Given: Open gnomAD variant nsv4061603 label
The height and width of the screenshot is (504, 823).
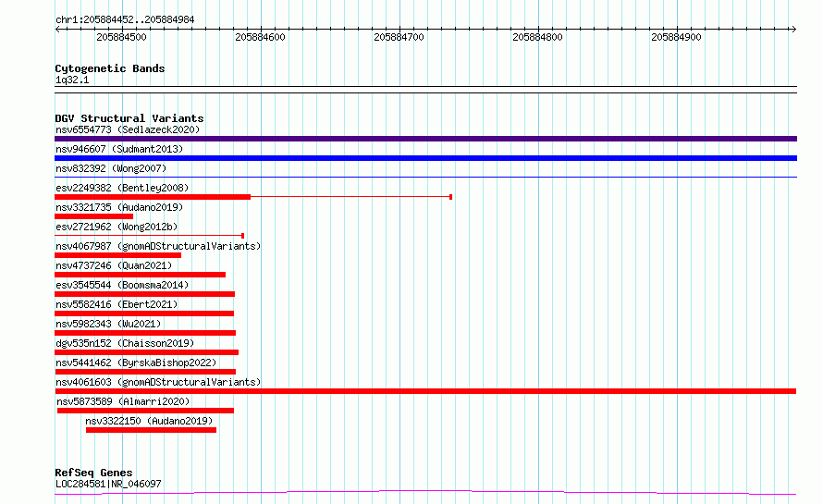Looking at the screenshot, I should point(158,382).
